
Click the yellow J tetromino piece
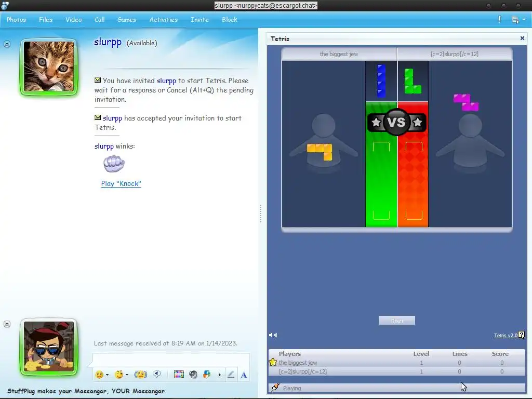click(320, 152)
